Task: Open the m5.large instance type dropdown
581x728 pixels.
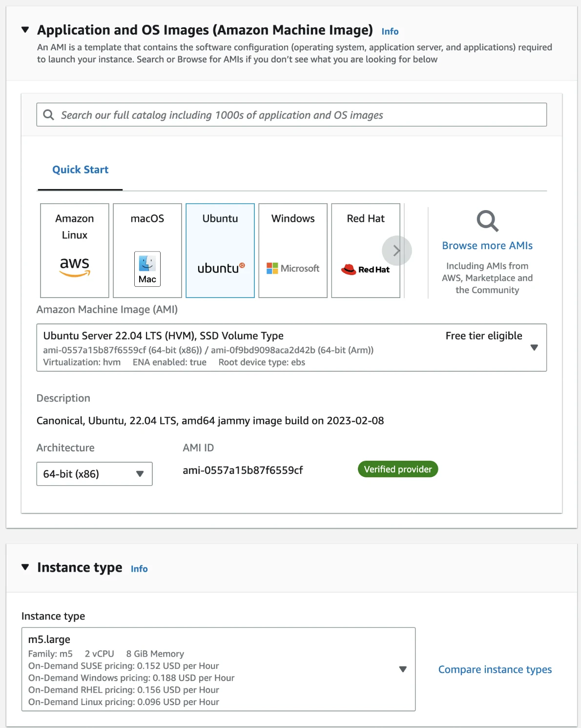Action: [x=218, y=669]
